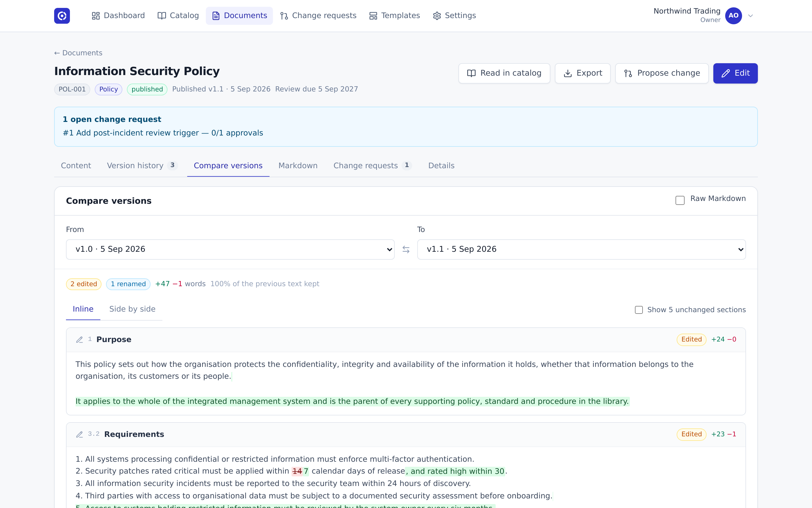Click the Propose change button

coord(662,73)
